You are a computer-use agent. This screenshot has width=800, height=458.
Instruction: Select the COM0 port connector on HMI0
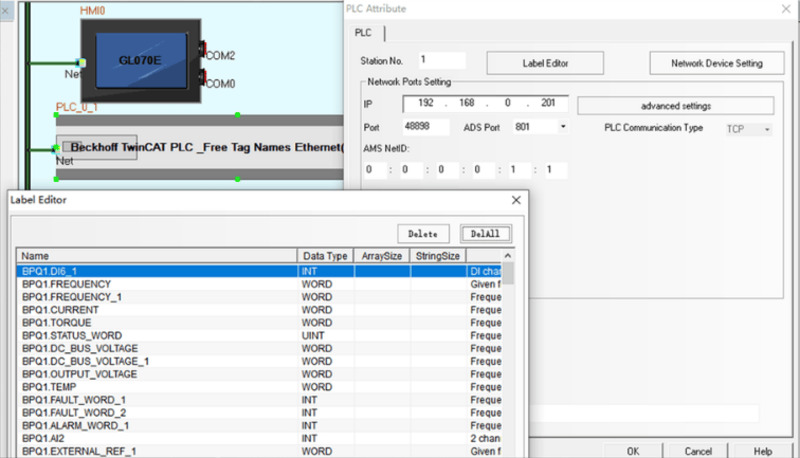[203, 78]
